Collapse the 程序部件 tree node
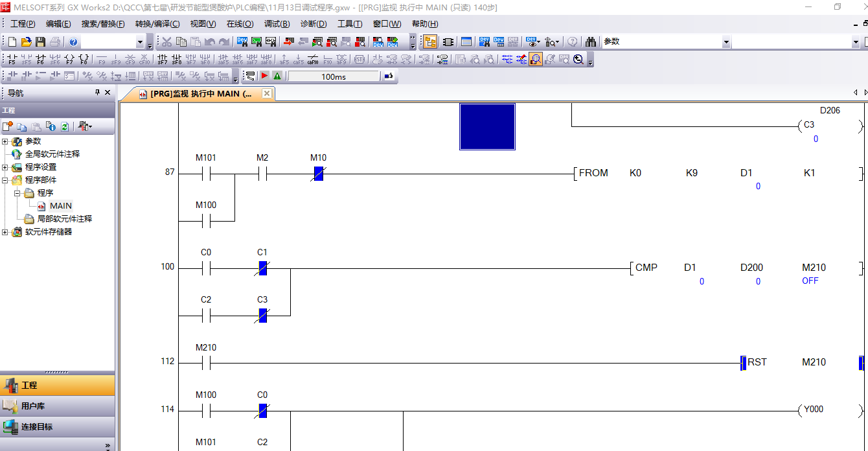 (x=5, y=180)
